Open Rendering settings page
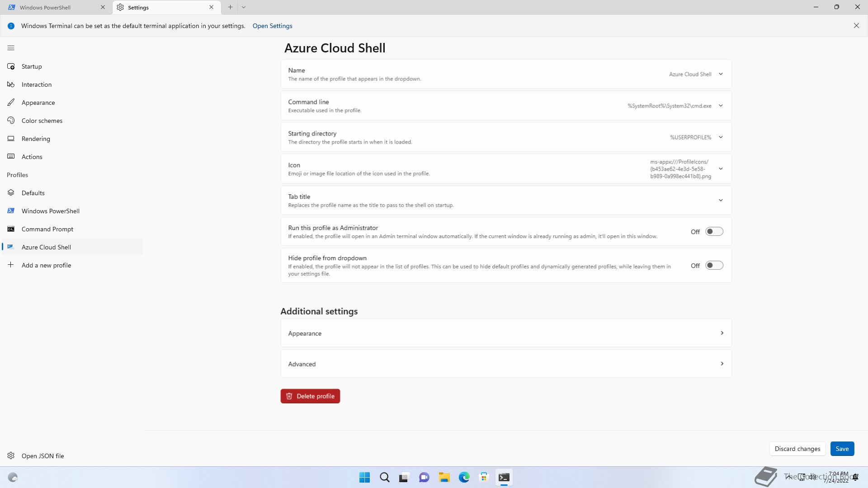 [x=72, y=139]
